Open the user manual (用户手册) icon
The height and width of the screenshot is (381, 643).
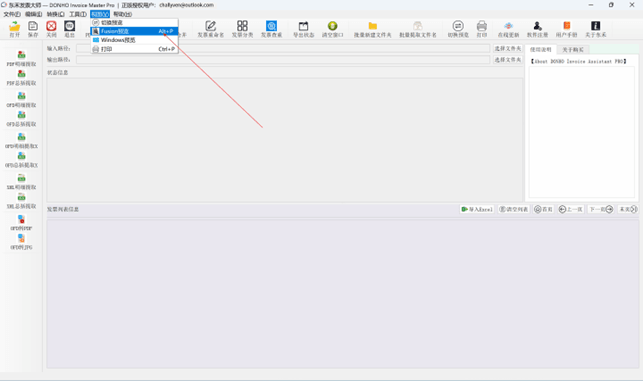(x=567, y=29)
